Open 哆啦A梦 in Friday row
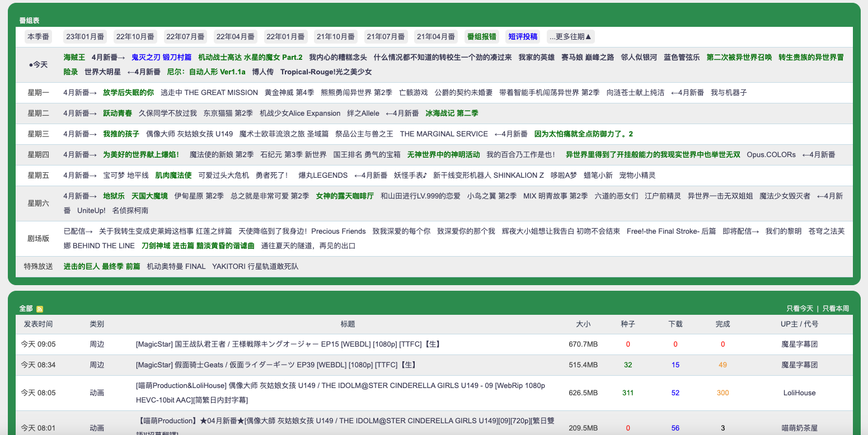This screenshot has width=868, height=435. tap(563, 176)
